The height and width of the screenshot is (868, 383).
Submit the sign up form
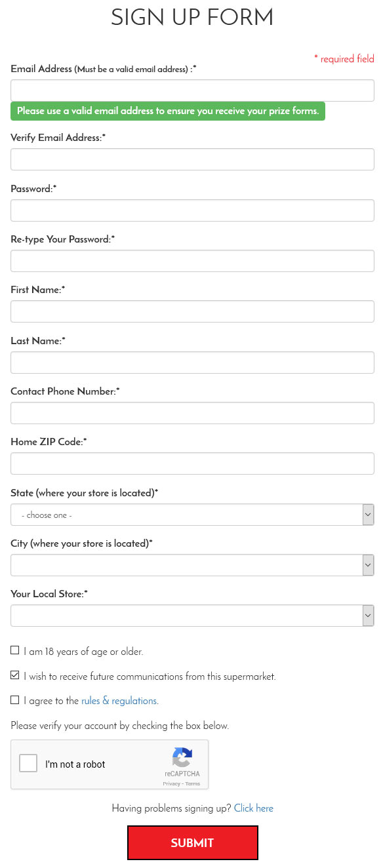point(192,843)
